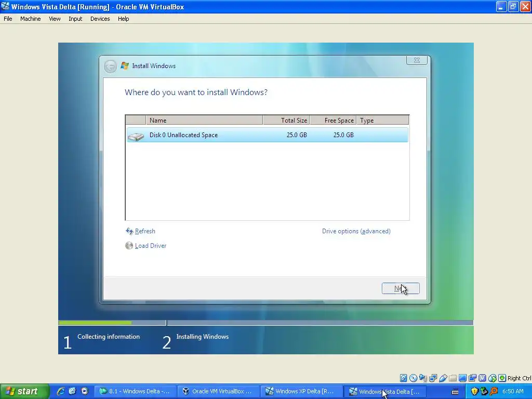Image resolution: width=532 pixels, height=399 pixels.
Task: Click the shared folders status icon
Action: [x=453, y=378]
